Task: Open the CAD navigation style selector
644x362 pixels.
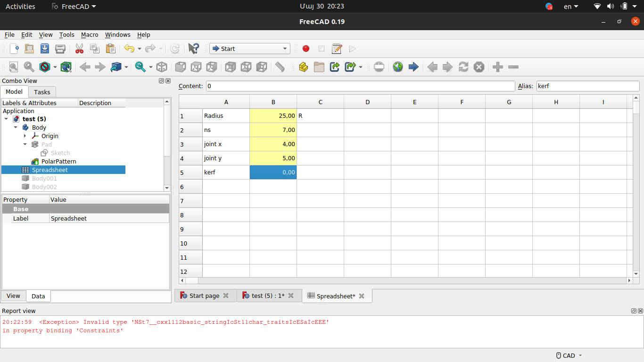Action: coord(569,355)
